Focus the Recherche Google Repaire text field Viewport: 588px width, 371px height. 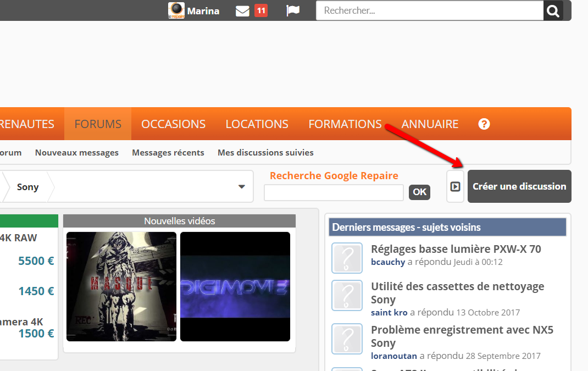point(334,192)
